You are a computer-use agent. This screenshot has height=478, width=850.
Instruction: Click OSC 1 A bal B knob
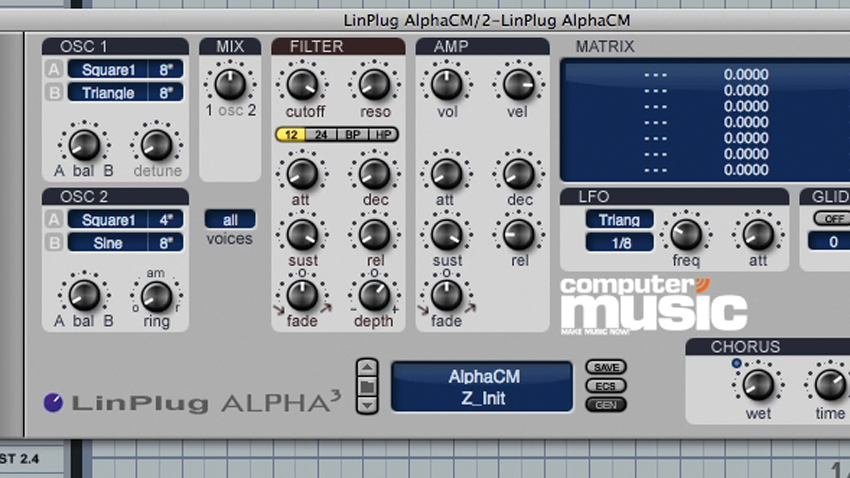pyautogui.click(x=84, y=145)
